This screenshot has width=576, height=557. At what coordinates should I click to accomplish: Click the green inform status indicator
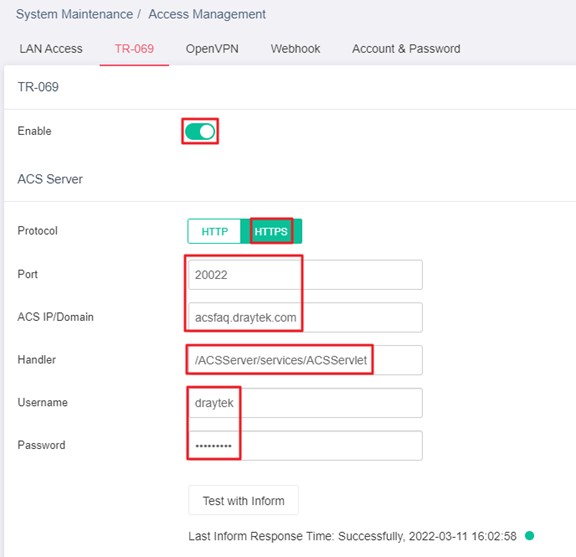point(529,536)
